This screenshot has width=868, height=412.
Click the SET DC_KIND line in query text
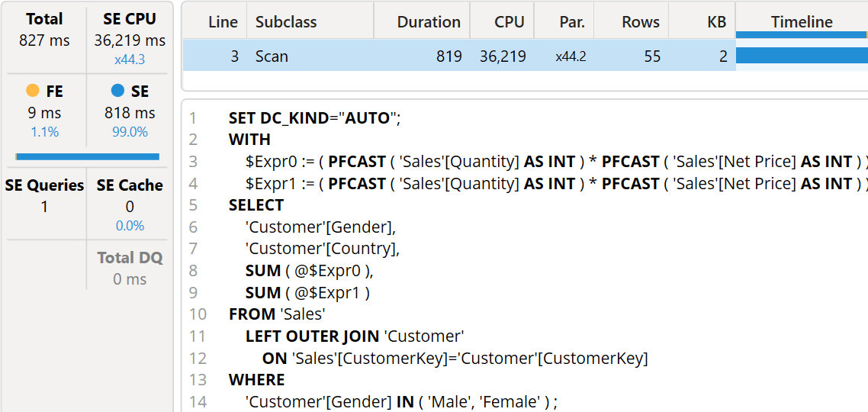click(314, 118)
